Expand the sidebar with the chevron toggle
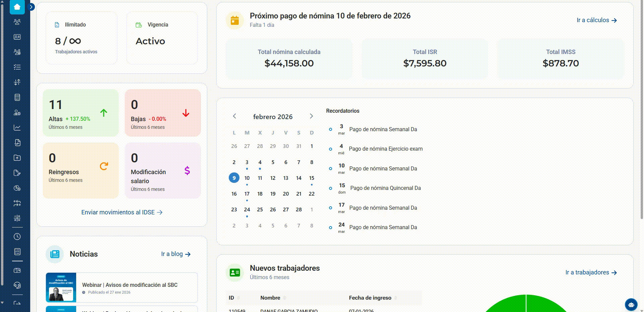 31,7
